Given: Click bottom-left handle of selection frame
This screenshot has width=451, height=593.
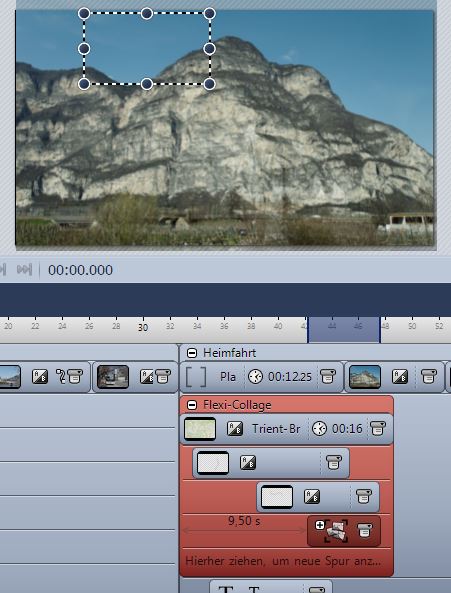Looking at the screenshot, I should click(x=84, y=84).
